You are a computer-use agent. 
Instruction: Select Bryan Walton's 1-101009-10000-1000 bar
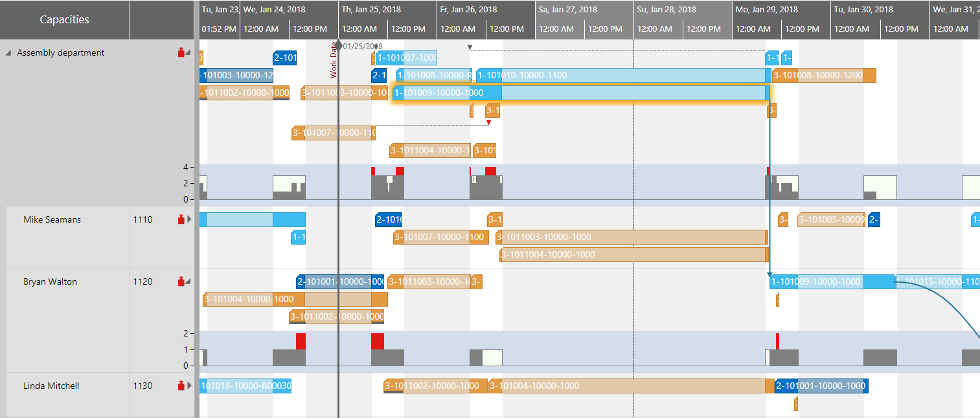(832, 281)
